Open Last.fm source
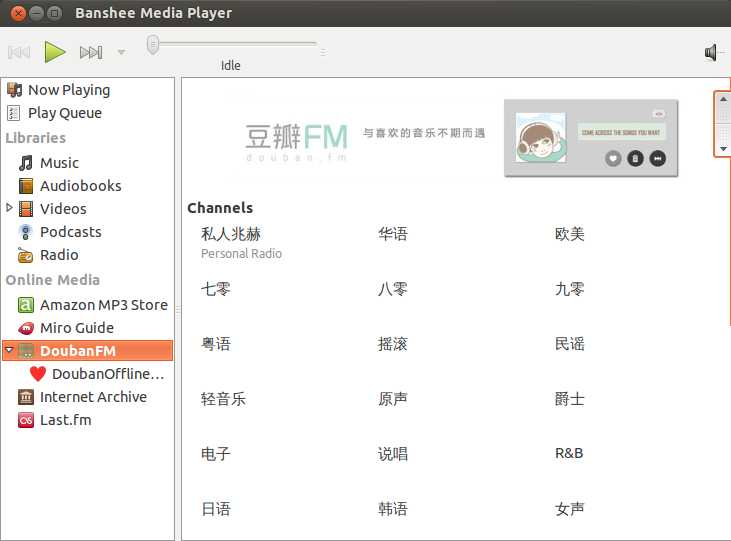 [x=66, y=420]
